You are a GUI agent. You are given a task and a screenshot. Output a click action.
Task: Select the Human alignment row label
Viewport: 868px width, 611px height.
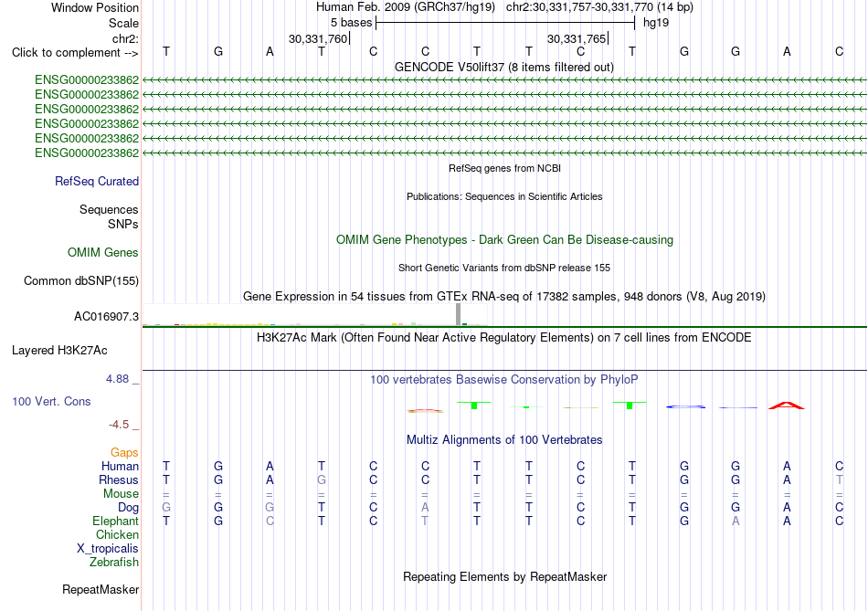(120, 466)
